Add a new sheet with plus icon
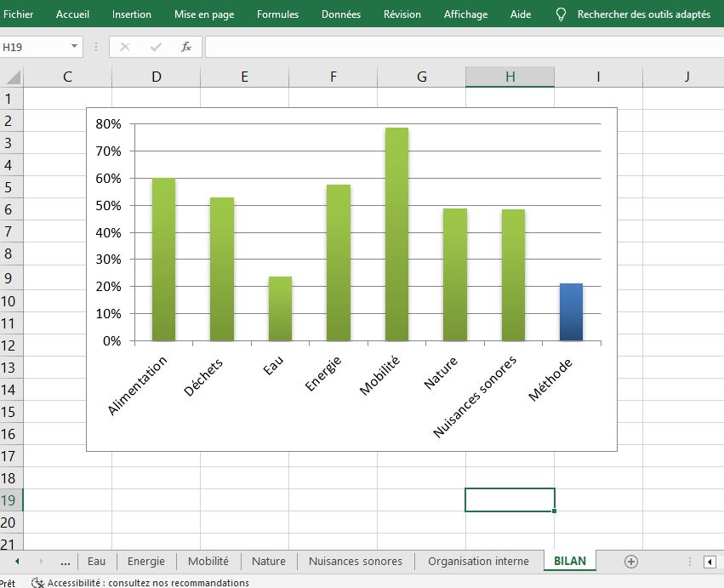 (x=630, y=562)
